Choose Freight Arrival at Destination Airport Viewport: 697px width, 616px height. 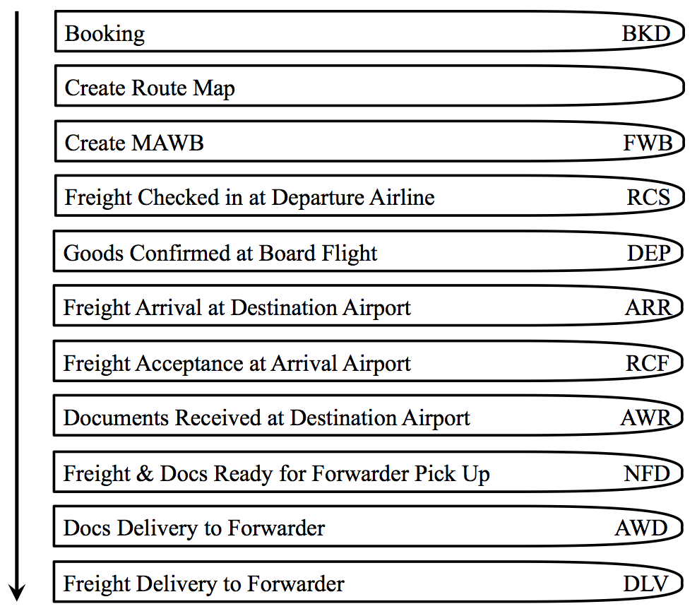[237, 308]
